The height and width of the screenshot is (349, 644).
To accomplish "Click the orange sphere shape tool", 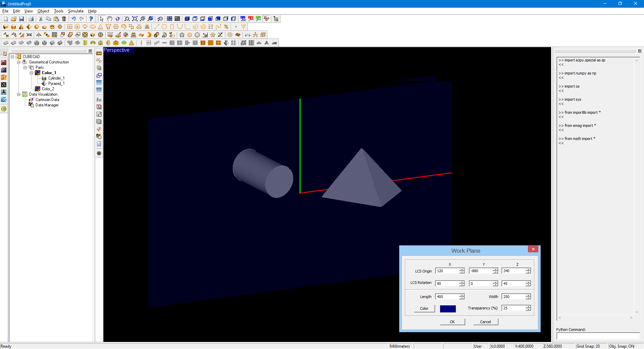I will (x=37, y=27).
